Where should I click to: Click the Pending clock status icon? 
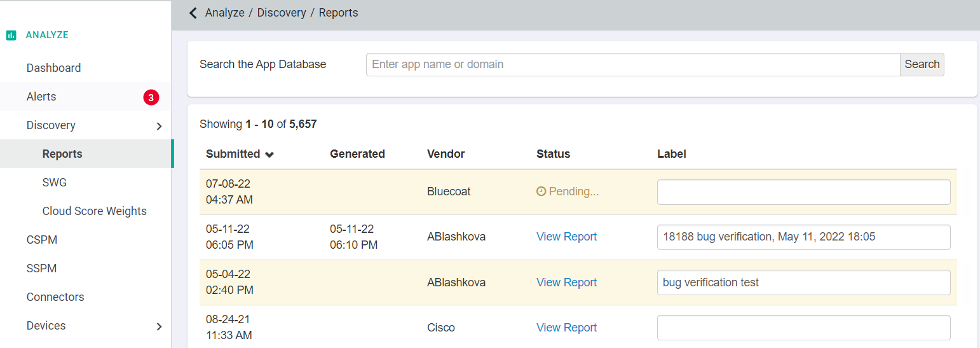pos(541,191)
